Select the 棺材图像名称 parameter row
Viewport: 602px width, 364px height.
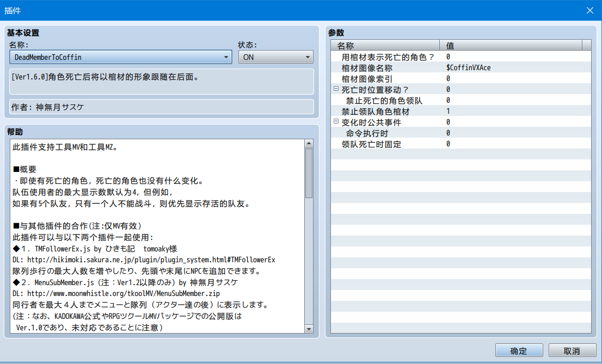point(460,67)
